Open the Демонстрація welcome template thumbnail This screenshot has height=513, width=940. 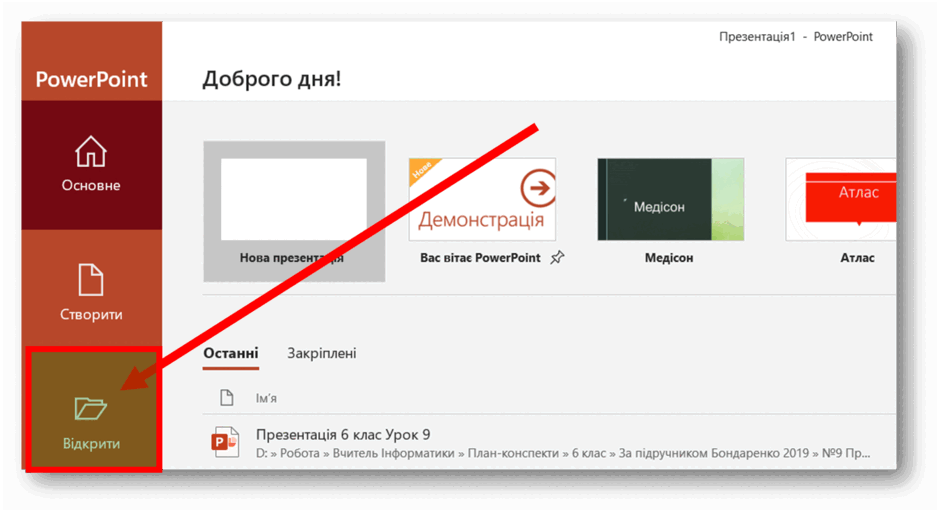point(482,200)
